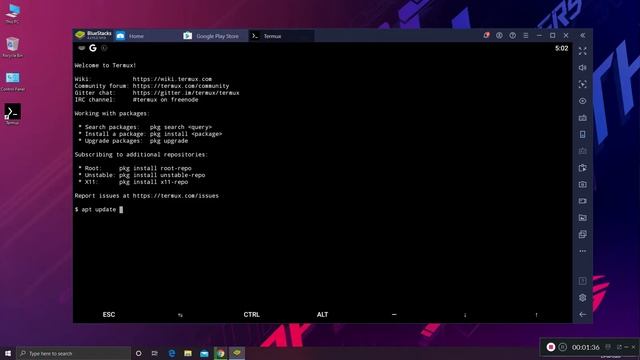Expand the three-dots more options in sidebar
The width and height of the screenshot is (640, 360).
[x=582, y=251]
